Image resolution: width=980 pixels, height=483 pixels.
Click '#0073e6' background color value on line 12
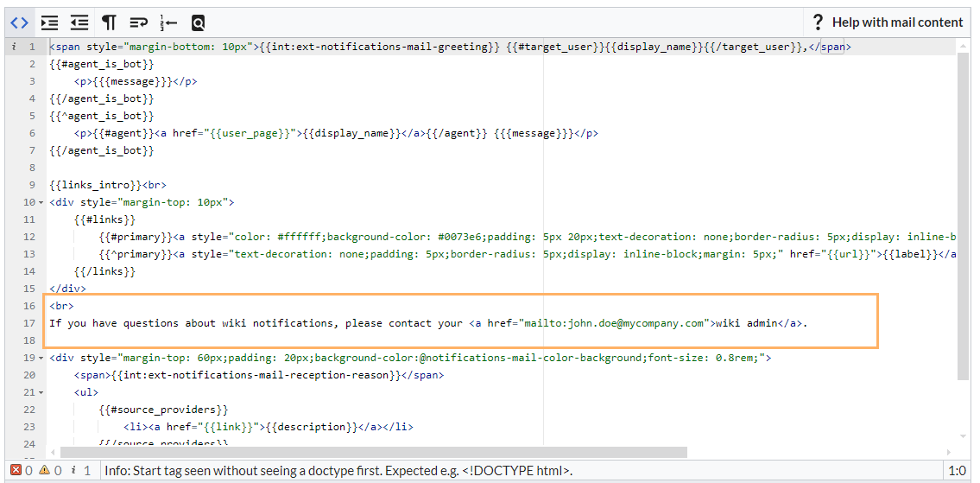tap(460, 237)
